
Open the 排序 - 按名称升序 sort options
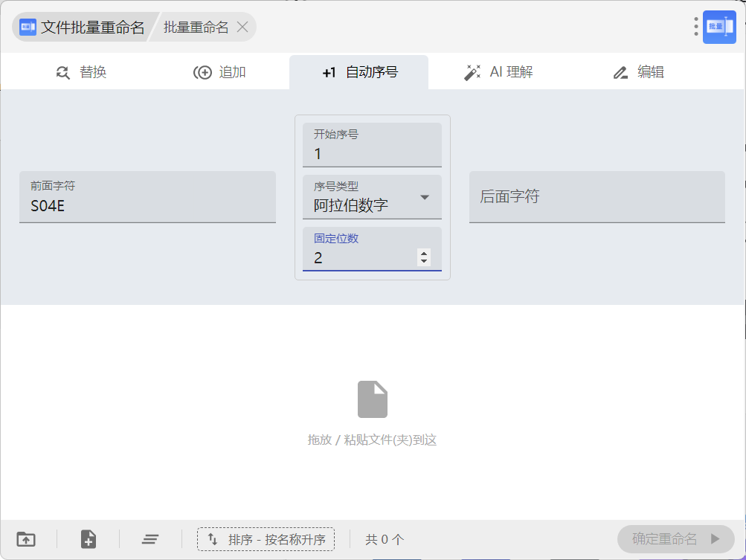[266, 539]
